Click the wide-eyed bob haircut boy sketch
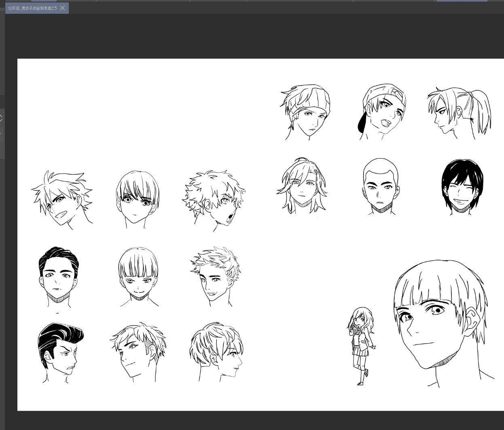 click(x=137, y=198)
